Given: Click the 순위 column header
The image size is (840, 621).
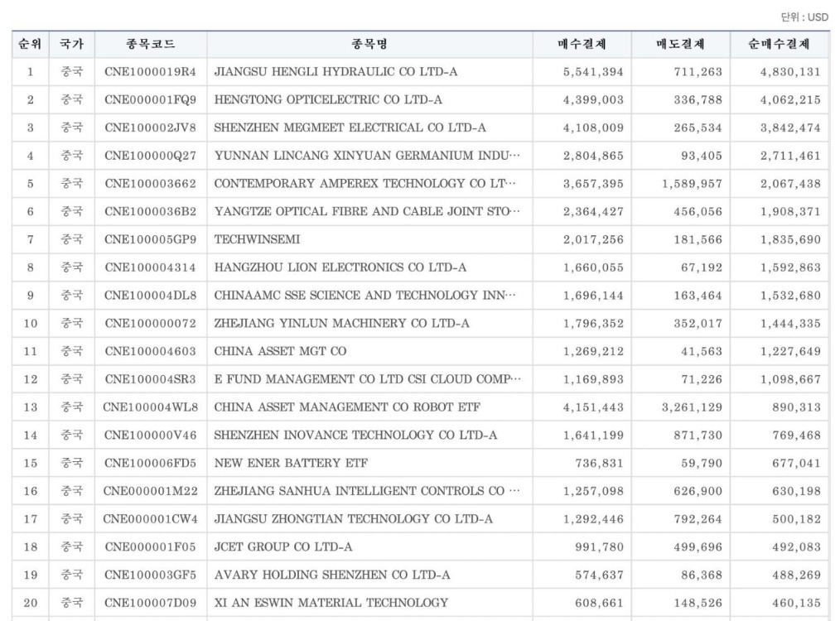Looking at the screenshot, I should point(30,45).
